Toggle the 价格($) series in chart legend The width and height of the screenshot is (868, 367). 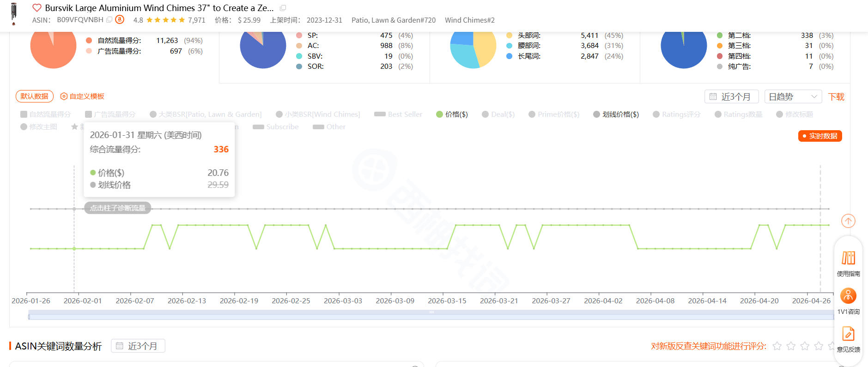[x=452, y=114]
